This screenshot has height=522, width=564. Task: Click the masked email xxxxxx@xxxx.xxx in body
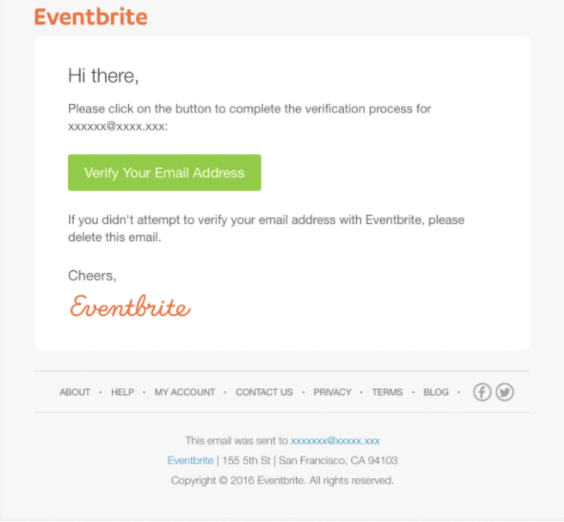click(118, 127)
